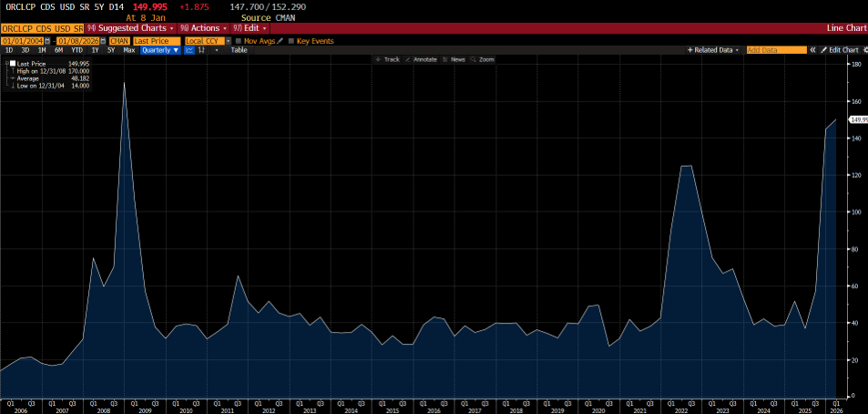Enable the Mov Avgs checkbox
This screenshot has height=414, width=868.
point(238,41)
